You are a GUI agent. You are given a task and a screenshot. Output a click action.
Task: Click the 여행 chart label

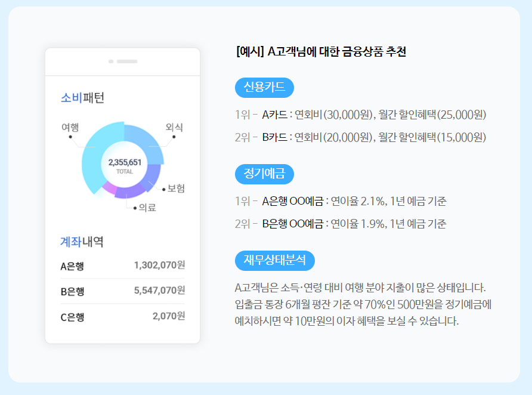[70, 127]
